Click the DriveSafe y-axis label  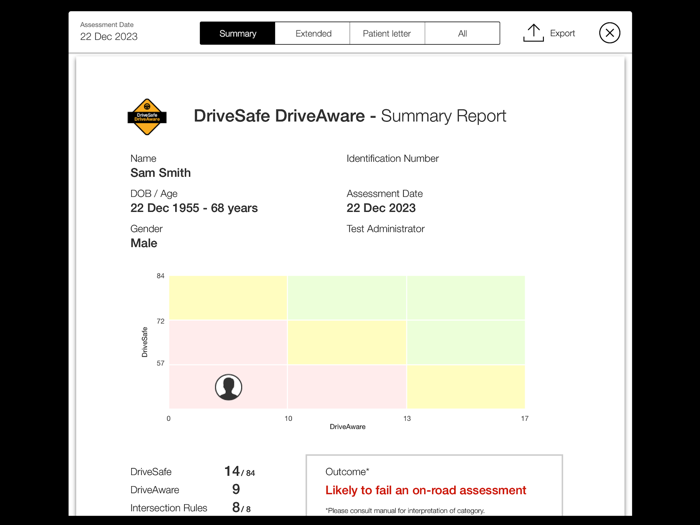[144, 342]
